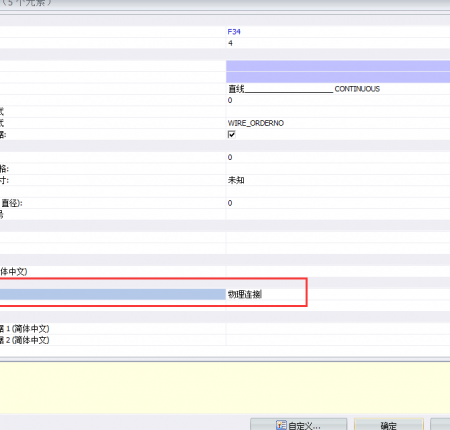Click the partially visible button right of 确定
Viewport: 450px width, 430px height.
click(x=440, y=425)
